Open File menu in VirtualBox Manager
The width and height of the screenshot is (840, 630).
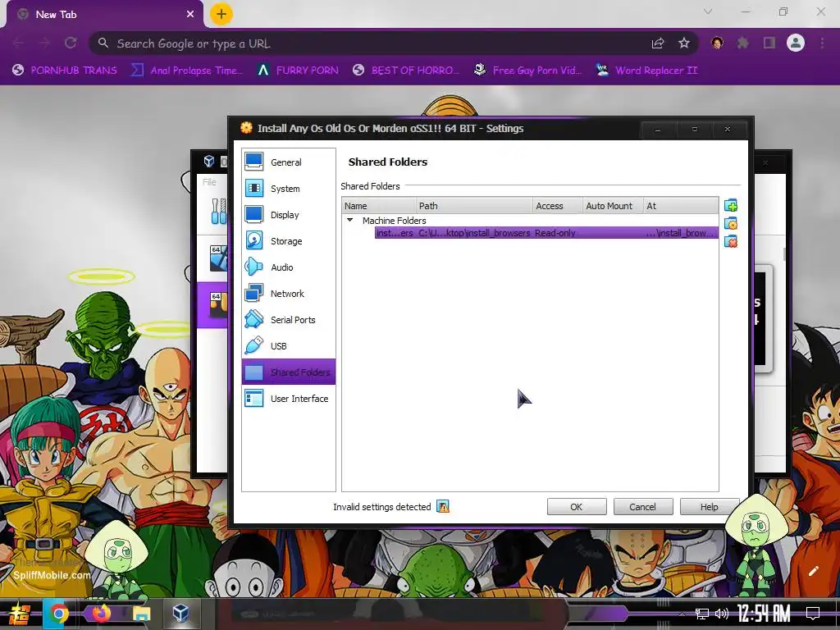(x=209, y=182)
